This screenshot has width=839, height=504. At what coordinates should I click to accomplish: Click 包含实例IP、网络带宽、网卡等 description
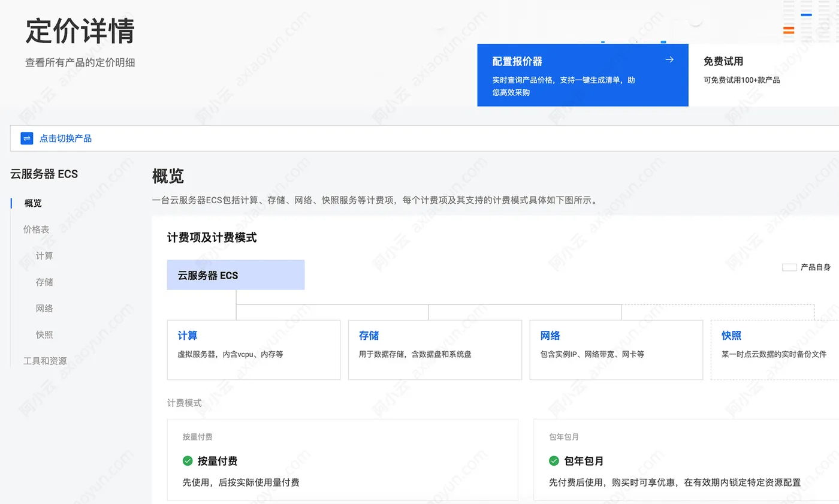tap(592, 354)
